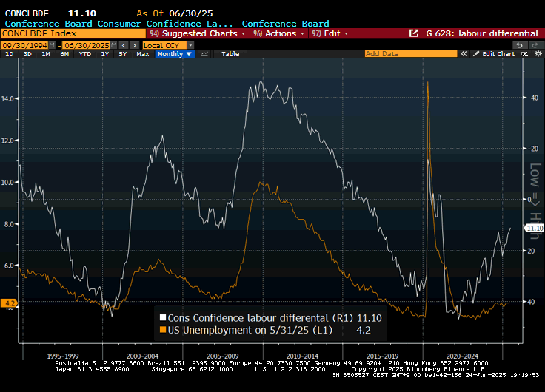Switch to line chart view icon
Image resolution: width=545 pixels, height=392 pixels.
point(204,54)
